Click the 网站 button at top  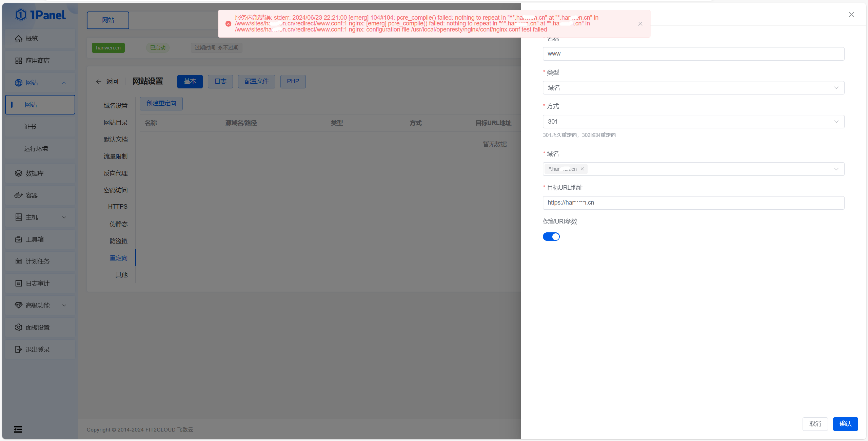pyautogui.click(x=108, y=20)
